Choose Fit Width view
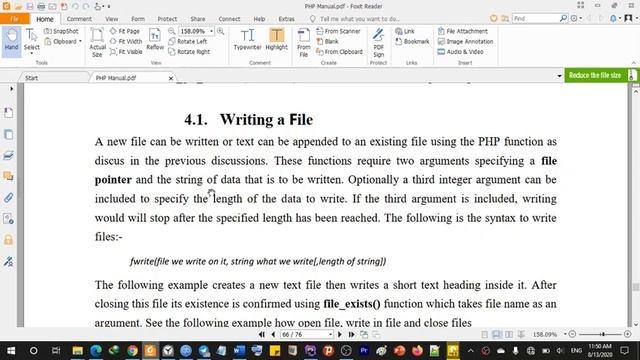Image resolution: width=640 pixels, height=360 pixels. [126, 41]
